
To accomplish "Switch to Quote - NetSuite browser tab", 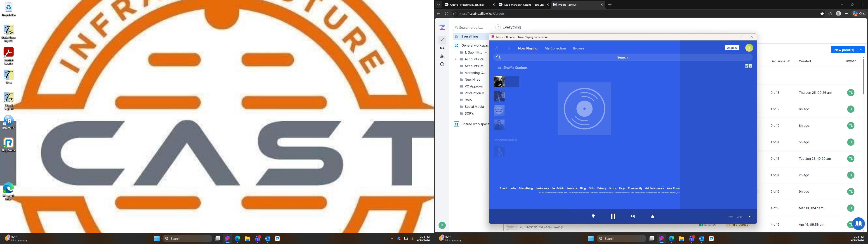I will (x=470, y=5).
